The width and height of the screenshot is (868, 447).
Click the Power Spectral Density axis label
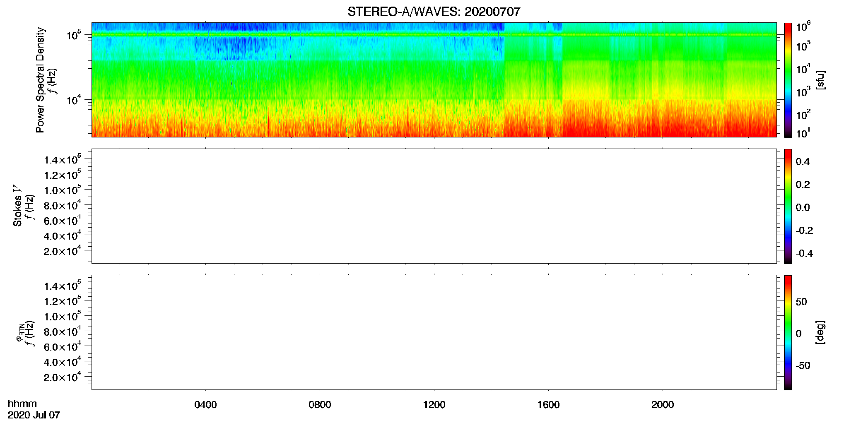pyautogui.click(x=40, y=80)
